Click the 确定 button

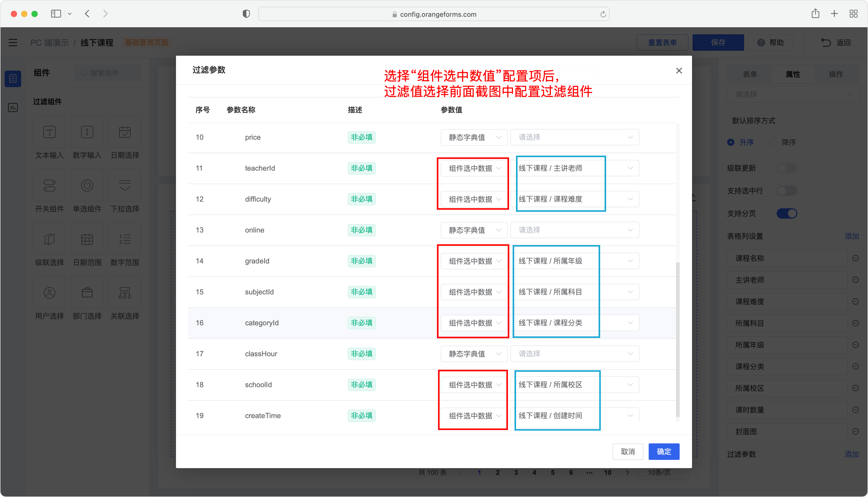point(664,452)
